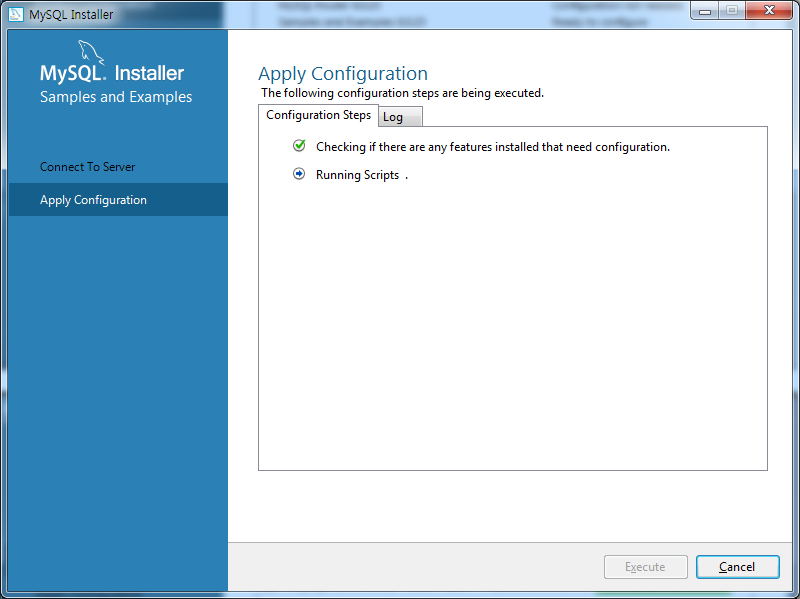Click the MySQL Installer title bar icon
Screen dimensions: 800x599
pos(16,14)
